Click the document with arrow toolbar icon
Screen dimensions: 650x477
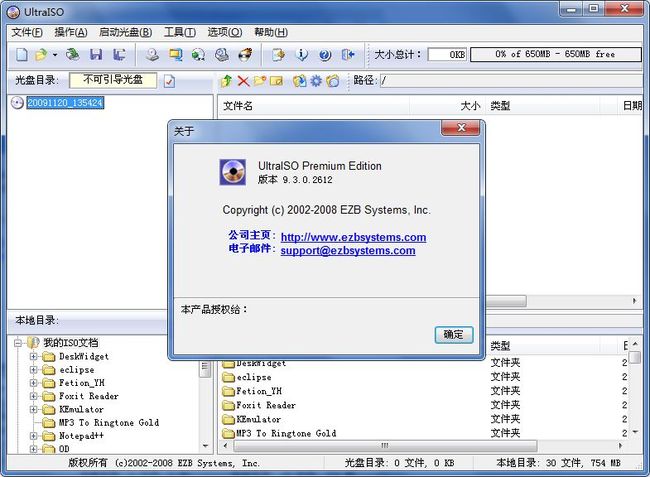(x=279, y=54)
